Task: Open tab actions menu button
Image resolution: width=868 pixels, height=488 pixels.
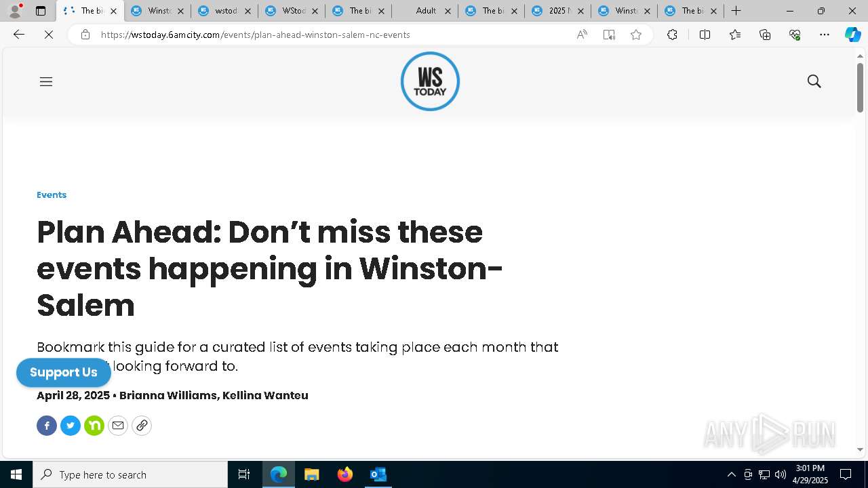Action: tap(41, 11)
